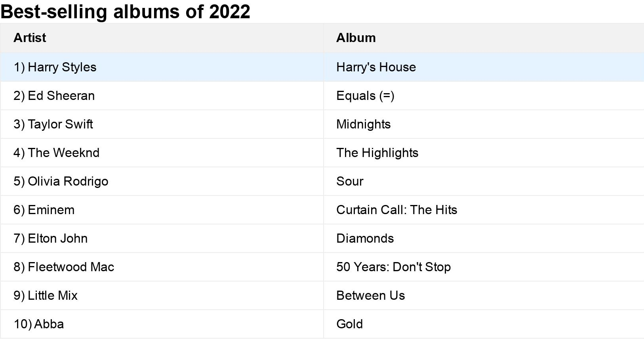This screenshot has width=644, height=339.
Task: Select the Ed Sheeran artist cell
Action: pos(54,96)
